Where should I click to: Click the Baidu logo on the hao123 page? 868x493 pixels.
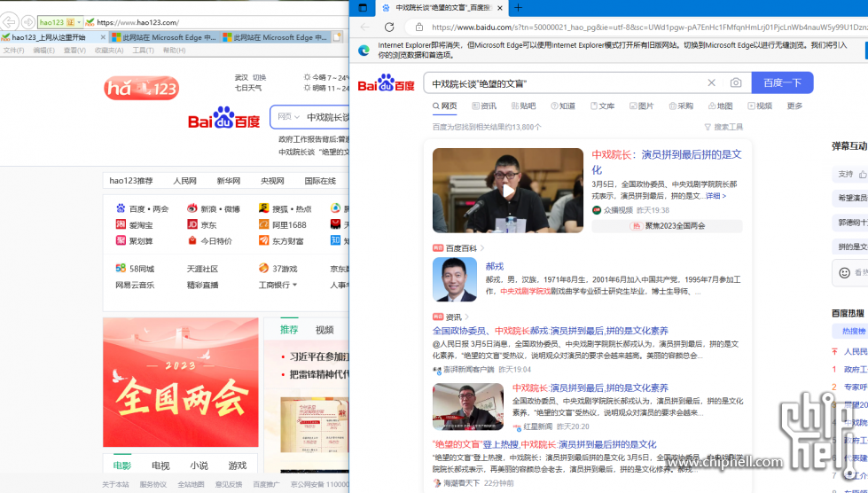[223, 118]
